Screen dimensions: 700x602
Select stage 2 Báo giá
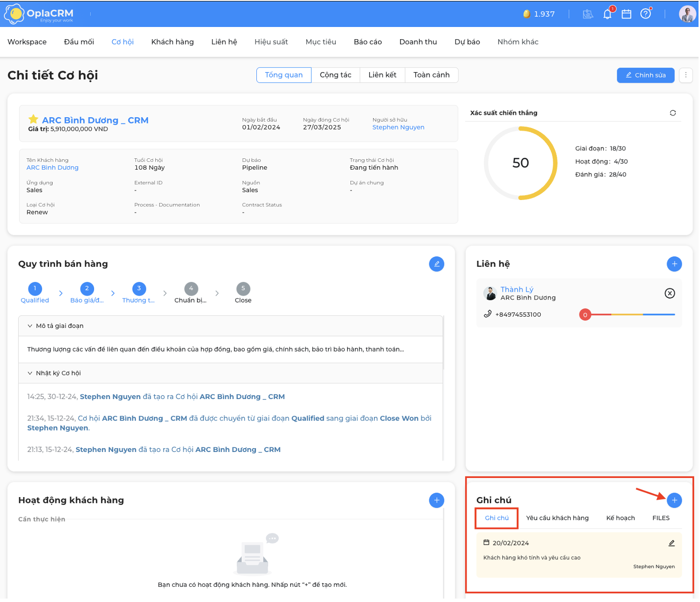point(87,293)
